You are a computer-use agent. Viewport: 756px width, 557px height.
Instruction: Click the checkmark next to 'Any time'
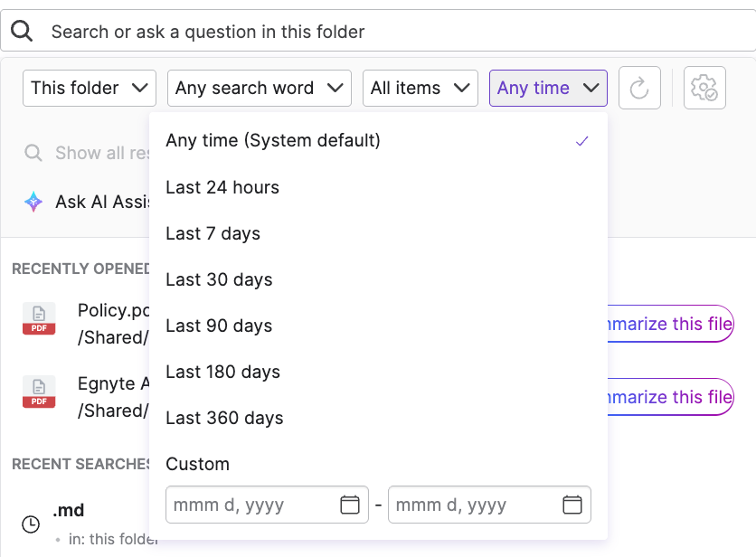coord(582,141)
